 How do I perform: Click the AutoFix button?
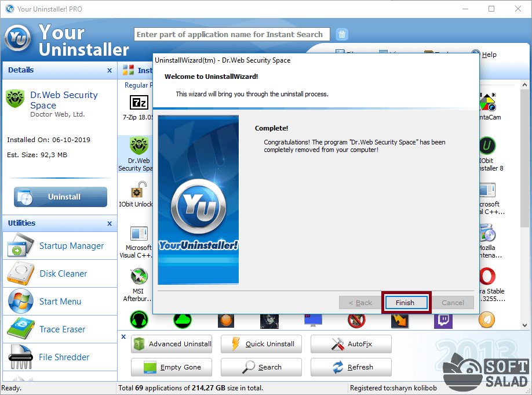pyautogui.click(x=351, y=344)
